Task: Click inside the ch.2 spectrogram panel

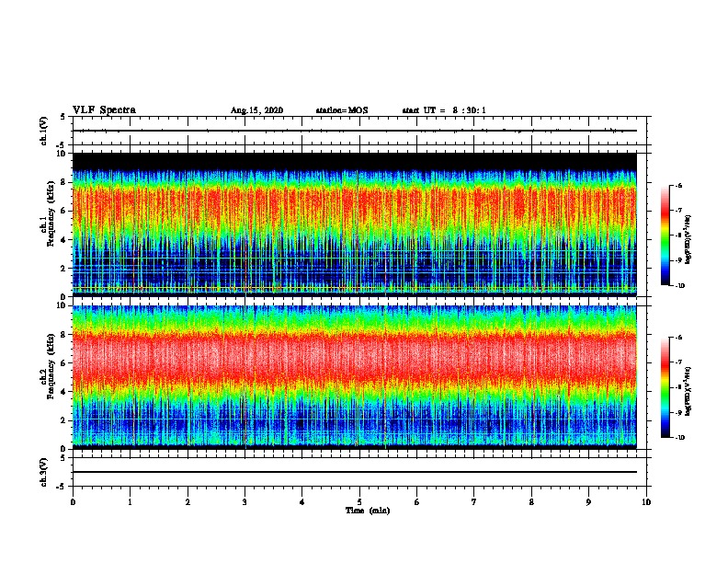Action: [355, 377]
